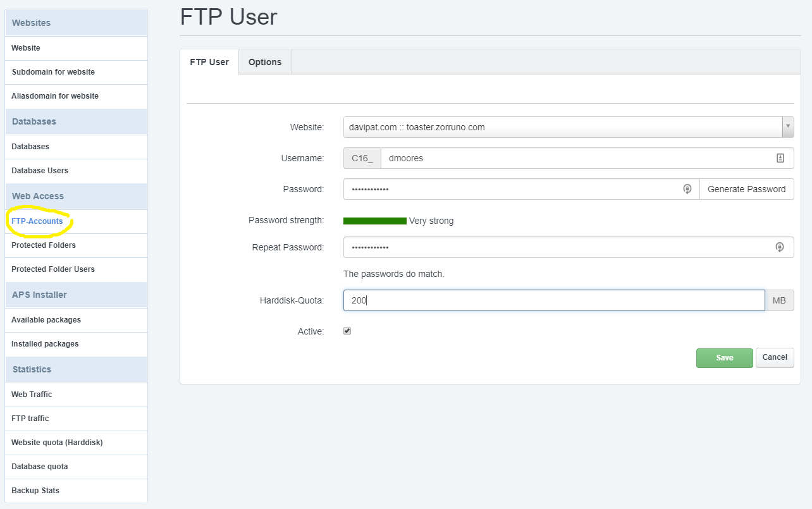Click the key icon in Password field

(687, 189)
